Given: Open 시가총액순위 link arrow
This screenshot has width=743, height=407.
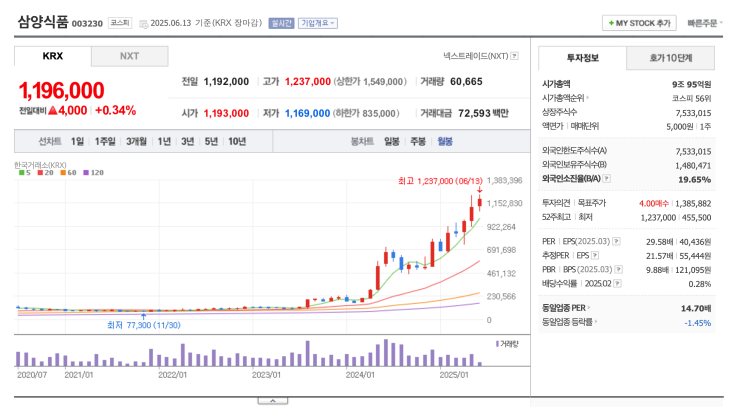Looking at the screenshot, I should coord(588,98).
